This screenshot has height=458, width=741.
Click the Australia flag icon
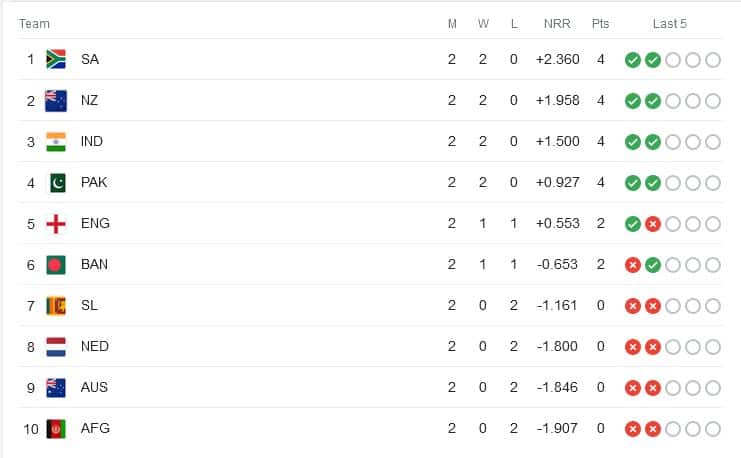click(x=56, y=388)
